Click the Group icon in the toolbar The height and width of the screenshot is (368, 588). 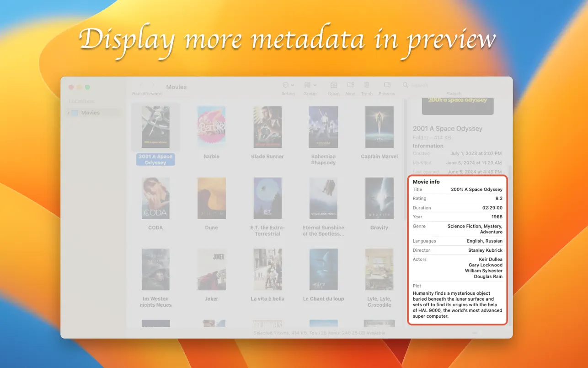(307, 85)
